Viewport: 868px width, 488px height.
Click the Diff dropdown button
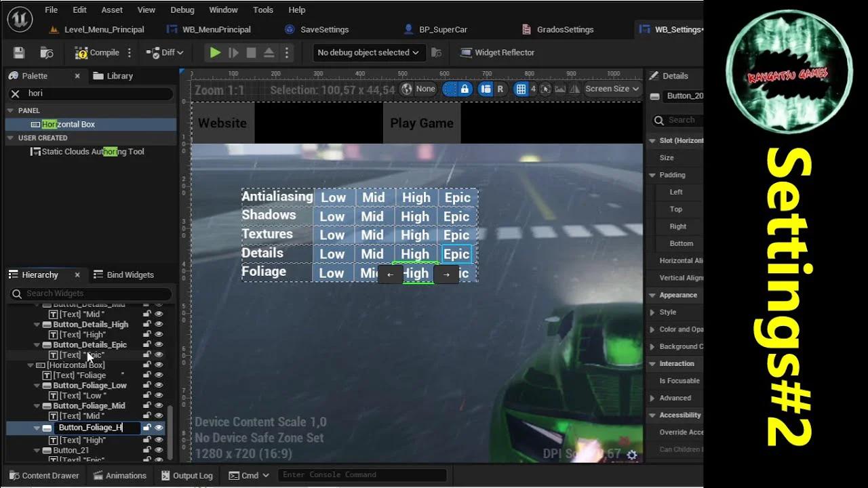(x=165, y=52)
